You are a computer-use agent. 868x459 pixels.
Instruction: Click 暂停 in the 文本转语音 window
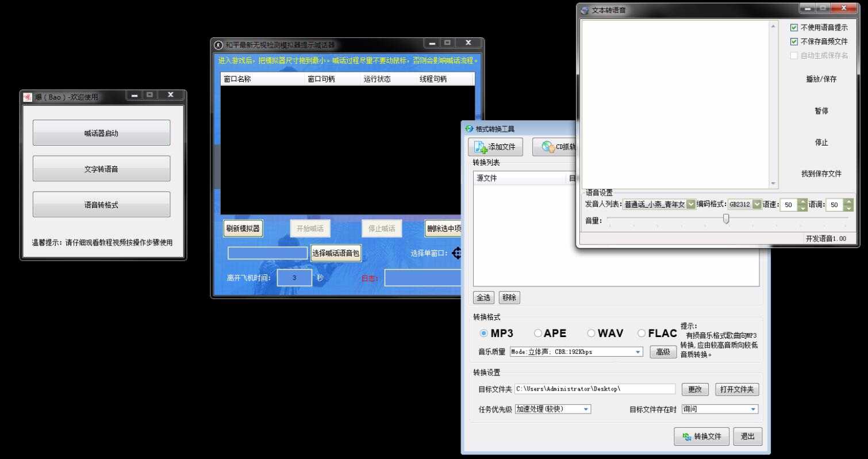click(821, 111)
